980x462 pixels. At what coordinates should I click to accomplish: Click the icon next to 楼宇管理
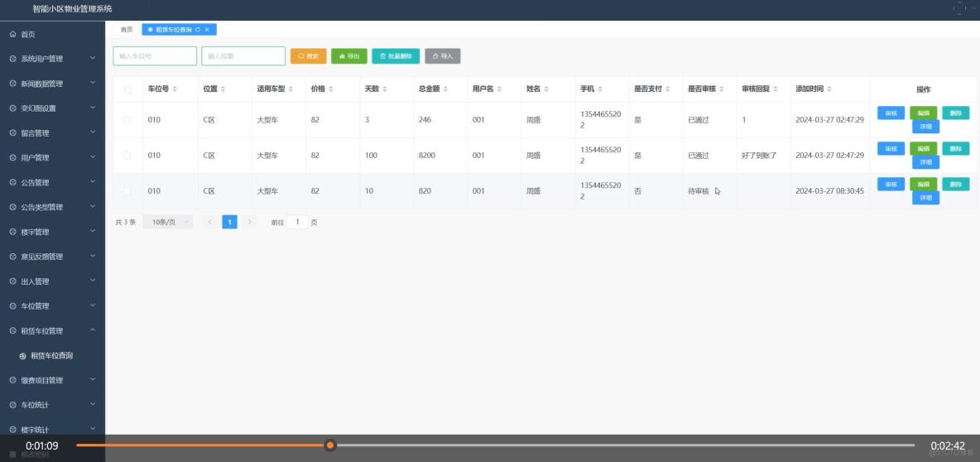tap(12, 232)
